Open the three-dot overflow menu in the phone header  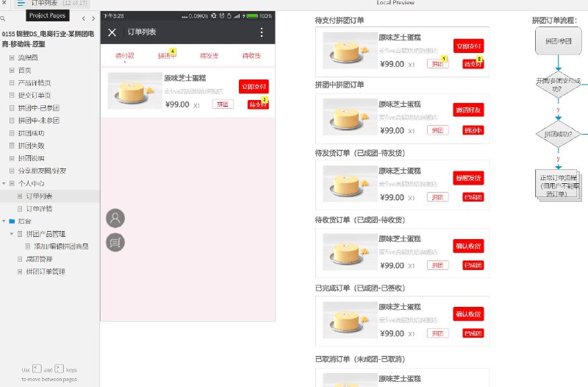tap(262, 32)
